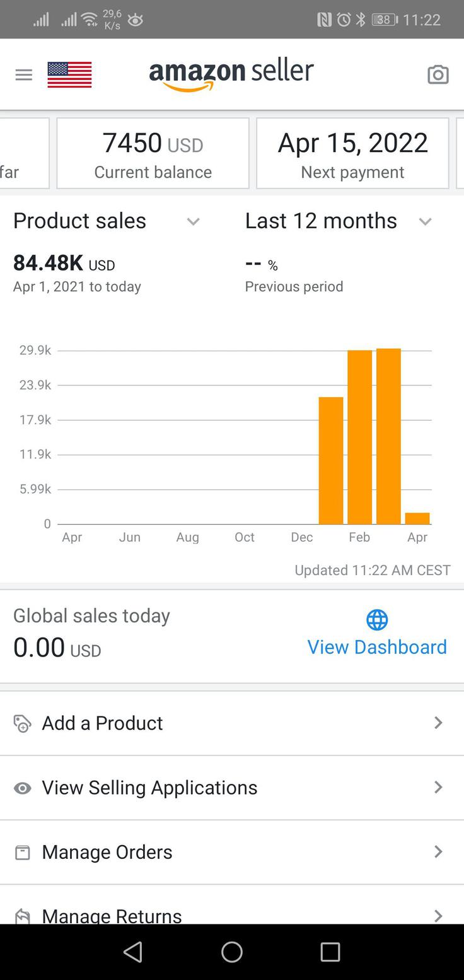Open View Selling Applications menu item
Image resolution: width=464 pixels, height=980 pixels.
(x=232, y=788)
